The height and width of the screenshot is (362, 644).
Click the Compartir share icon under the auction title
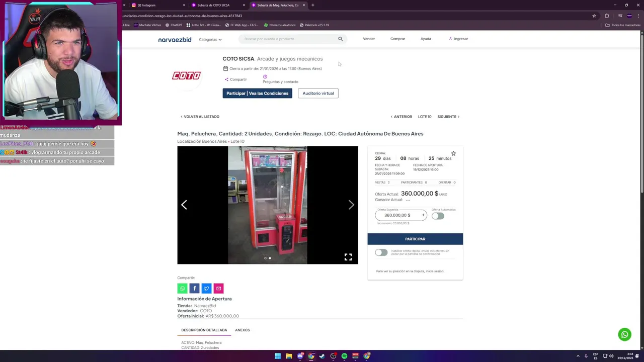coord(227,79)
